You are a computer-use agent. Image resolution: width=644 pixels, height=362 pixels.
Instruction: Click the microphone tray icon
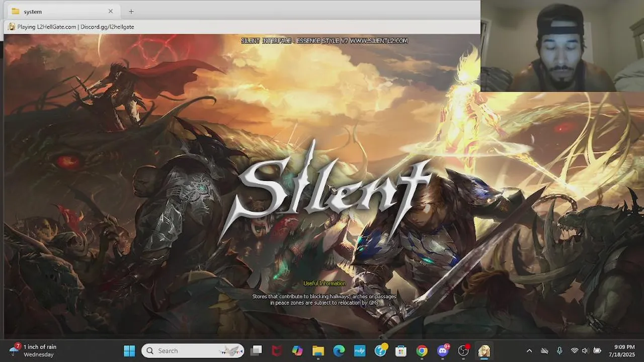pos(559,350)
